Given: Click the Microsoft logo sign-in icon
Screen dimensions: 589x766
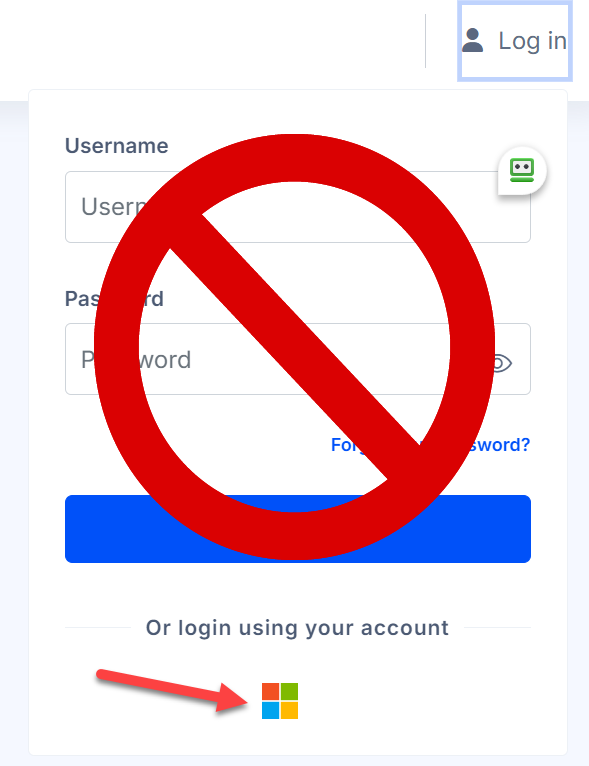Looking at the screenshot, I should pyautogui.click(x=280, y=701).
